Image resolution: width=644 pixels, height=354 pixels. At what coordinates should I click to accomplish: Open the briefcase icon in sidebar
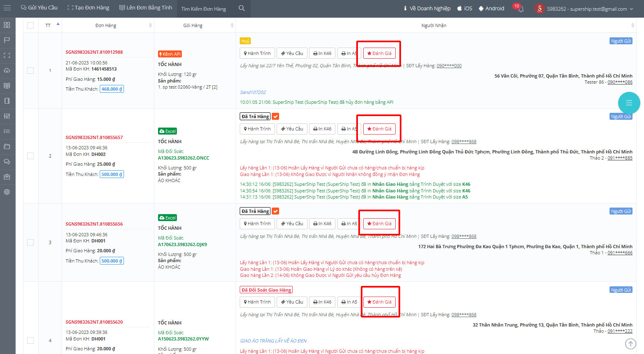(x=7, y=177)
